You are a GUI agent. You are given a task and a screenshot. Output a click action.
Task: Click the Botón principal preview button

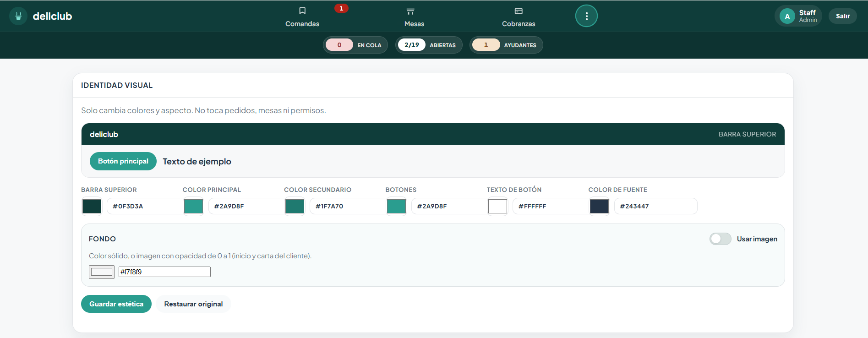[123, 161]
